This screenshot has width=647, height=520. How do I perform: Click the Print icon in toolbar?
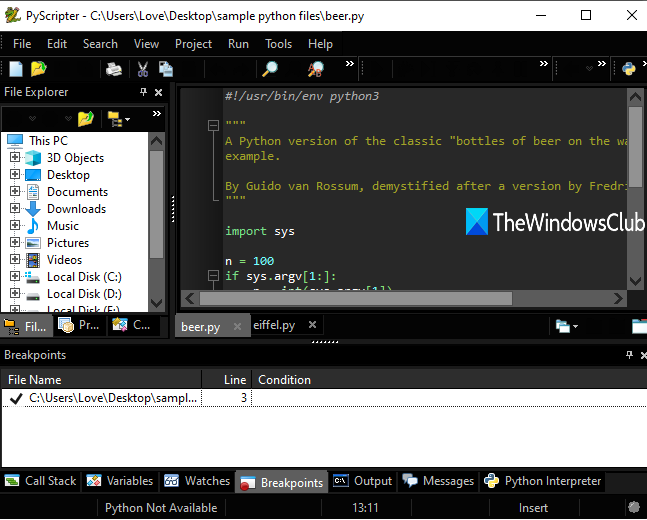click(x=115, y=69)
